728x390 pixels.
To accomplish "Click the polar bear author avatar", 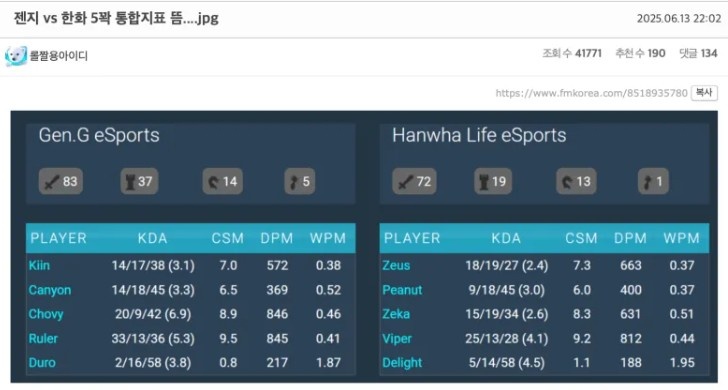I will click(15, 56).
